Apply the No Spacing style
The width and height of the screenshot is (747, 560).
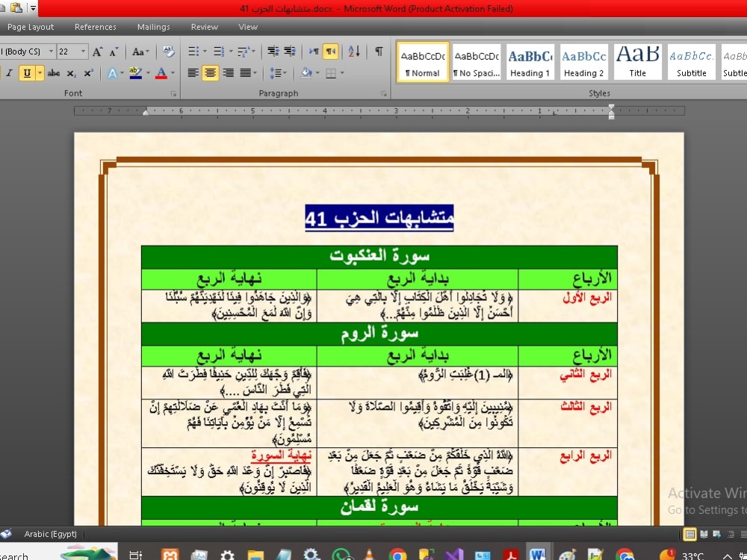(x=477, y=63)
